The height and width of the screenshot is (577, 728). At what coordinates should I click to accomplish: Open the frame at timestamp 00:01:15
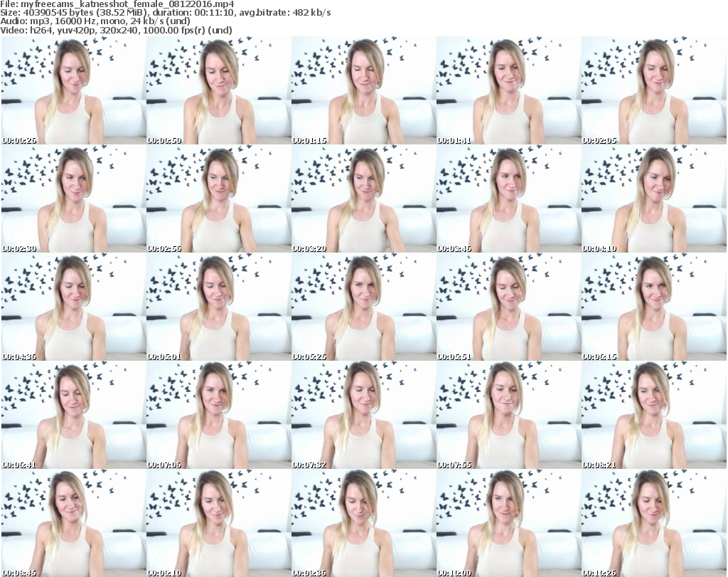point(363,90)
